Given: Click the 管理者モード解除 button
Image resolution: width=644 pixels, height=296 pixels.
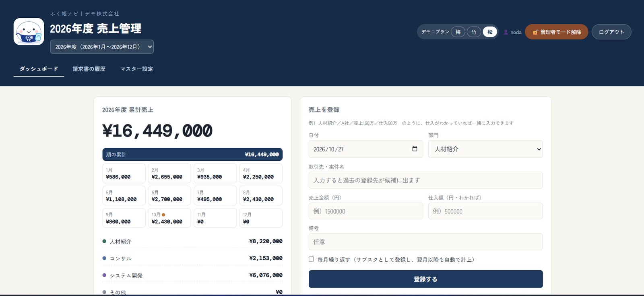Looking at the screenshot, I should tap(557, 32).
